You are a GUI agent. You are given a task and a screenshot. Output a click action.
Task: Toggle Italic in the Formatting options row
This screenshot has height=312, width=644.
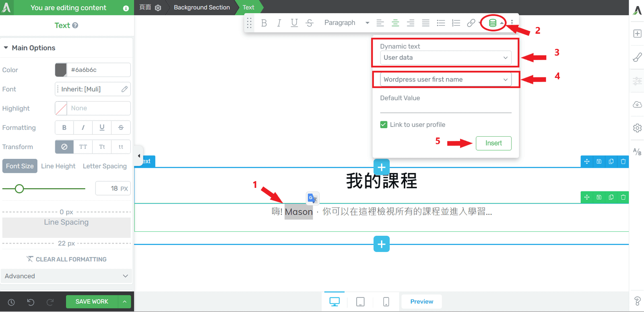[x=83, y=127]
